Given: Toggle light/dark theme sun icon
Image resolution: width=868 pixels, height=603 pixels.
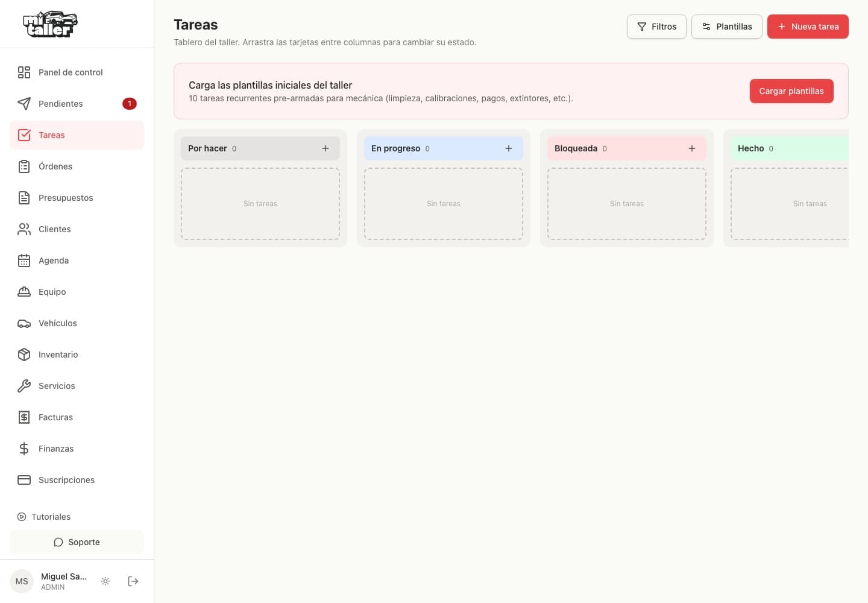Looking at the screenshot, I should pyautogui.click(x=105, y=581).
